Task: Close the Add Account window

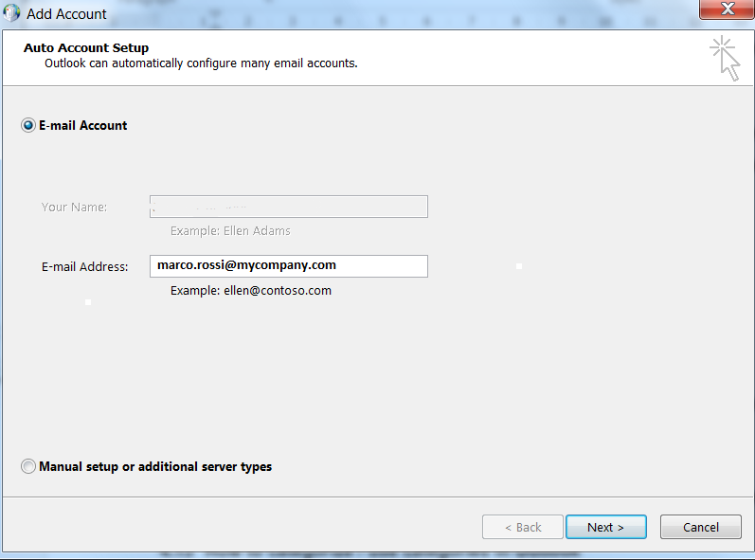Action: (x=728, y=9)
